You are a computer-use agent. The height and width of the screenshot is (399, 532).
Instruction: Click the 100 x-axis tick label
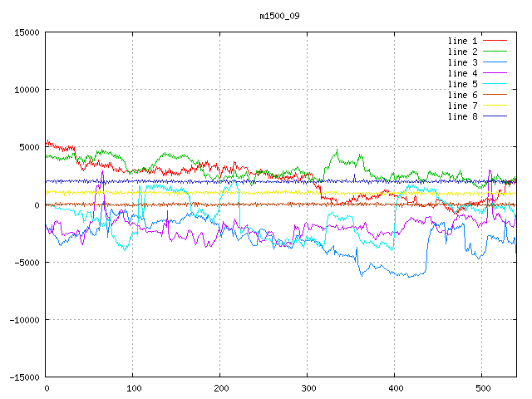[x=132, y=388]
